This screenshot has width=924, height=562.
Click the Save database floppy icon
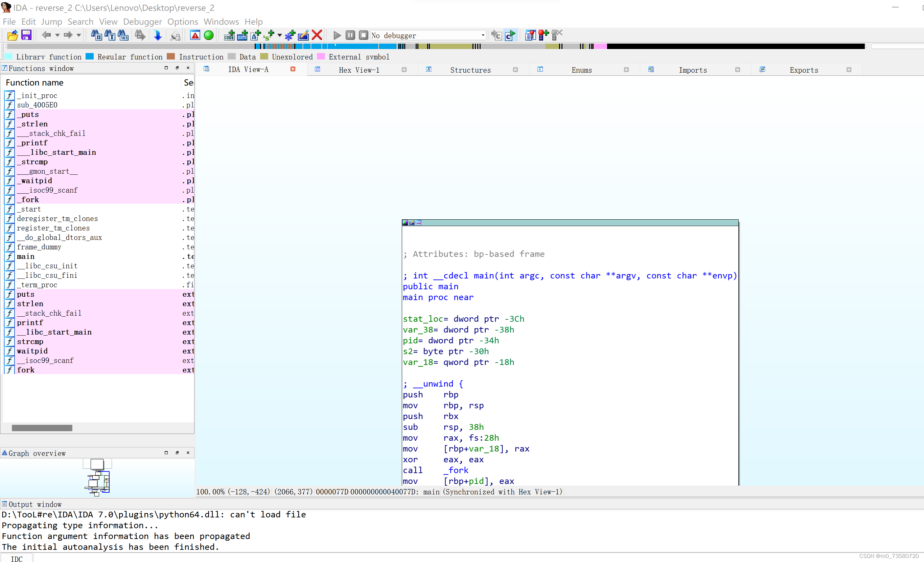pos(26,35)
